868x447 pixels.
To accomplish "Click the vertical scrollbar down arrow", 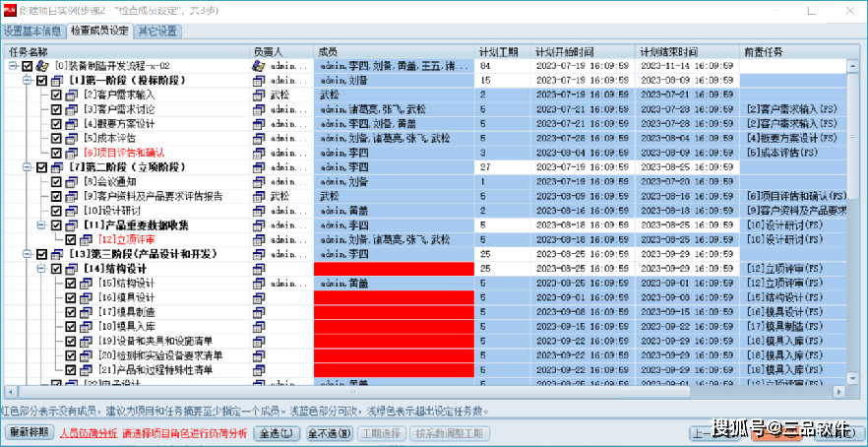I will click(852, 378).
